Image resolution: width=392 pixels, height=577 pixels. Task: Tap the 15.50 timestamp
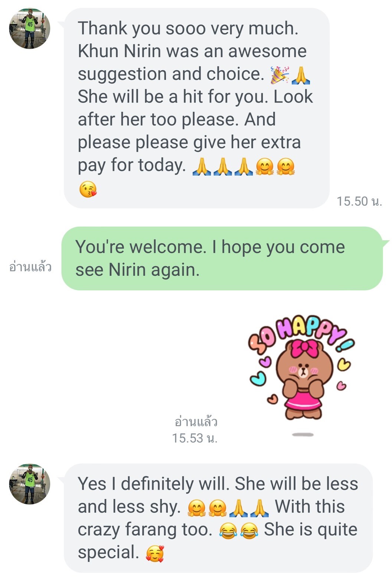(x=359, y=201)
